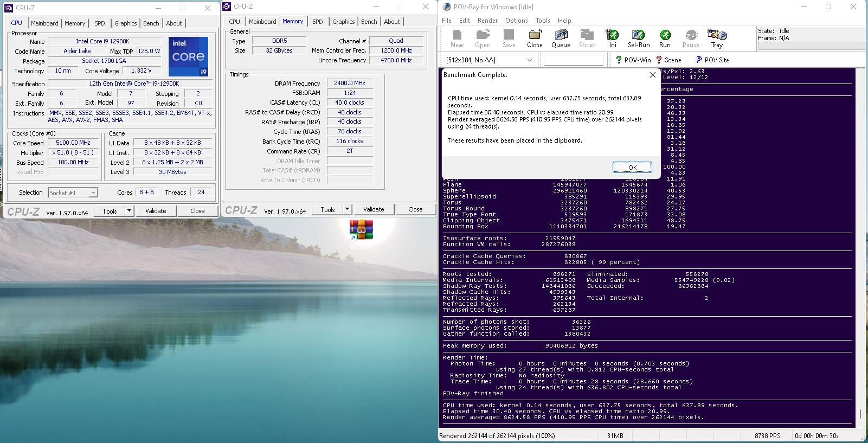Screen dimensions: 868x443
Task: Click Close button in left CPU-Z window
Action: 197,211
